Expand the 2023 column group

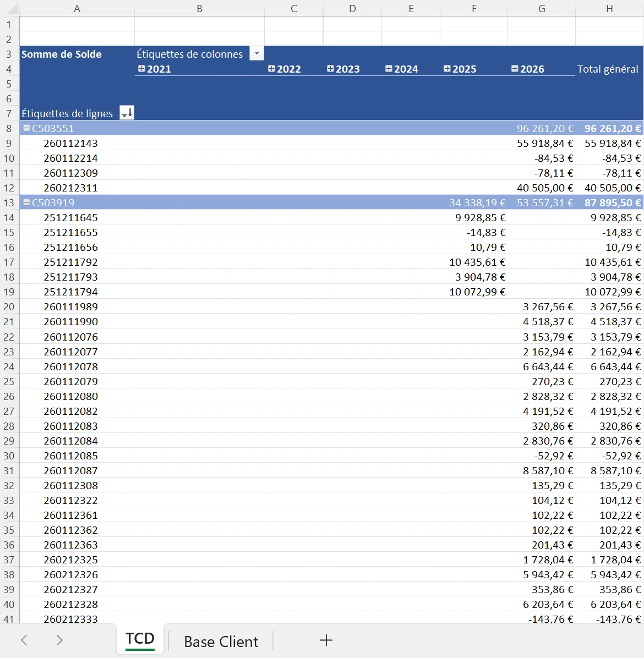(330, 68)
